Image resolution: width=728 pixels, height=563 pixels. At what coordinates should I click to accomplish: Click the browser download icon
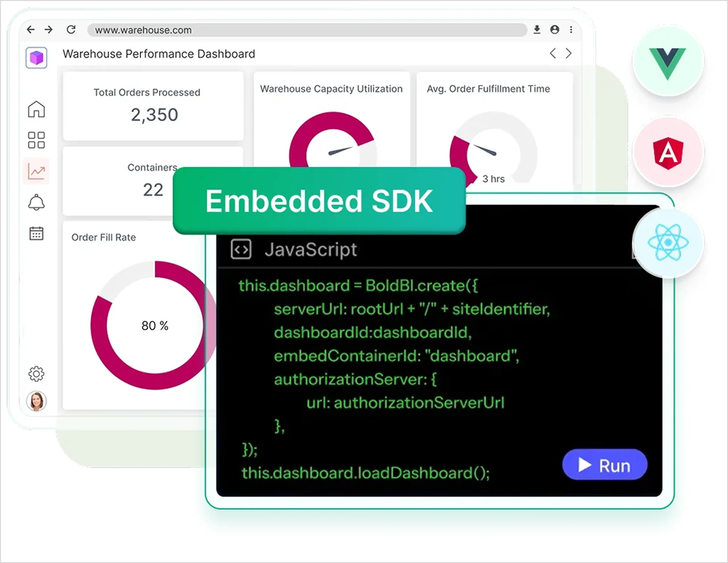pyautogui.click(x=537, y=29)
